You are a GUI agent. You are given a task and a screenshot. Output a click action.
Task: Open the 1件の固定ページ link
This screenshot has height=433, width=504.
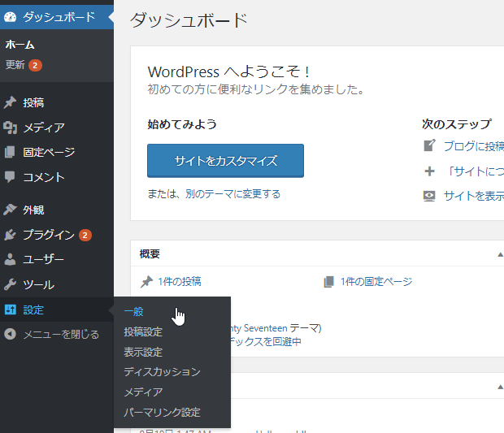tap(376, 282)
